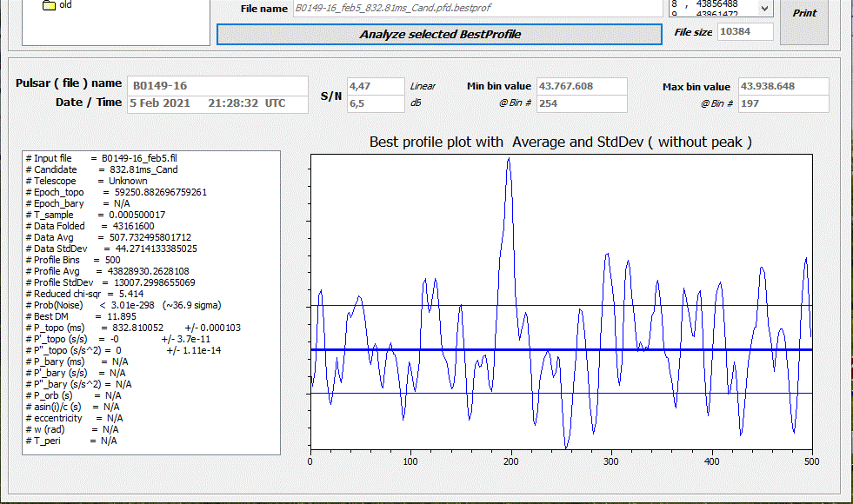Select the '# Prob(Noise)' line
853x504 pixels.
123,306
